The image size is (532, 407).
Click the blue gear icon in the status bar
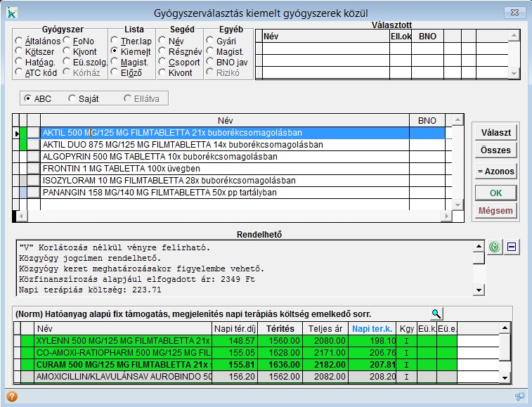pyautogui.click(x=519, y=396)
